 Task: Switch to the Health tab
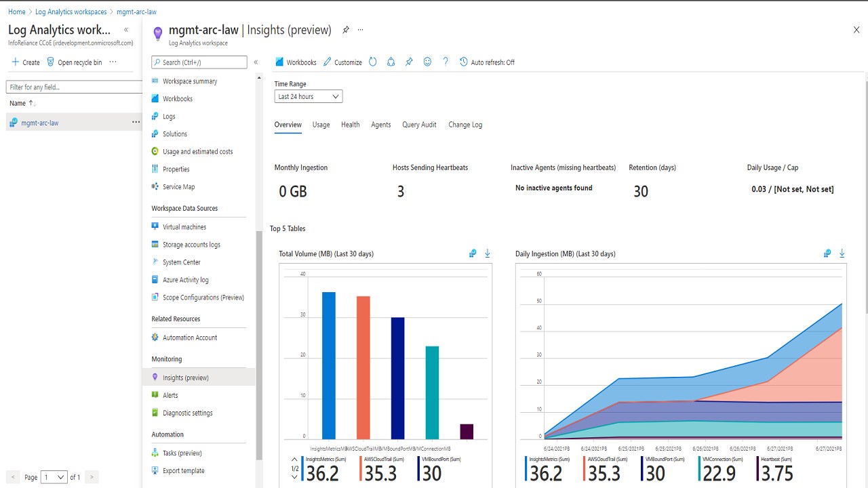tap(351, 125)
